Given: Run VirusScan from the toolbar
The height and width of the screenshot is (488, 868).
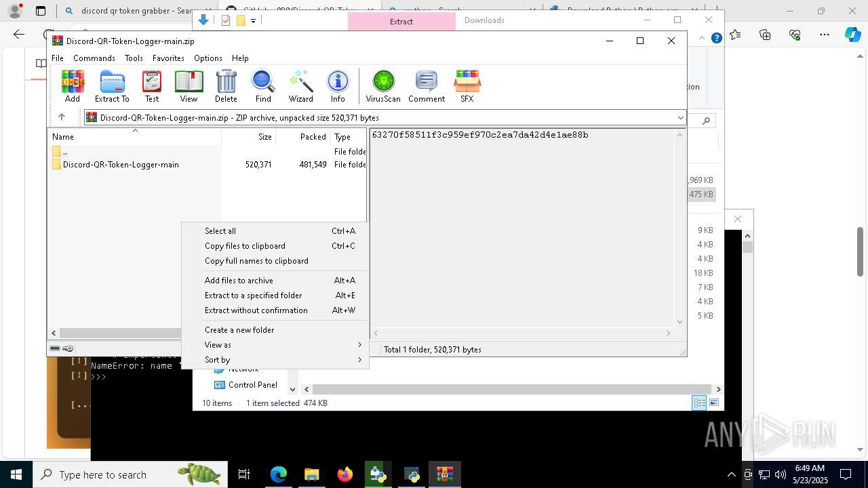Looking at the screenshot, I should point(383,86).
